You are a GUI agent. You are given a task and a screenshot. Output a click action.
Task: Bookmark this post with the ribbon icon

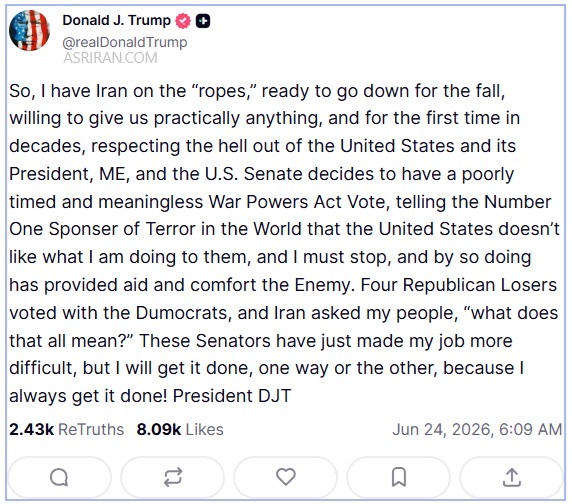point(399,477)
